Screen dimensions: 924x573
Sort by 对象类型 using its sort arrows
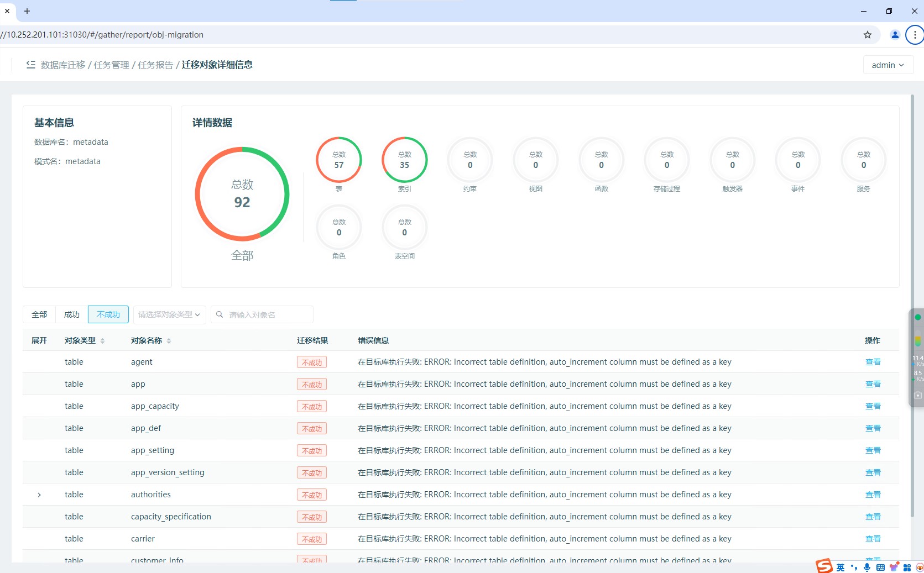(x=102, y=341)
